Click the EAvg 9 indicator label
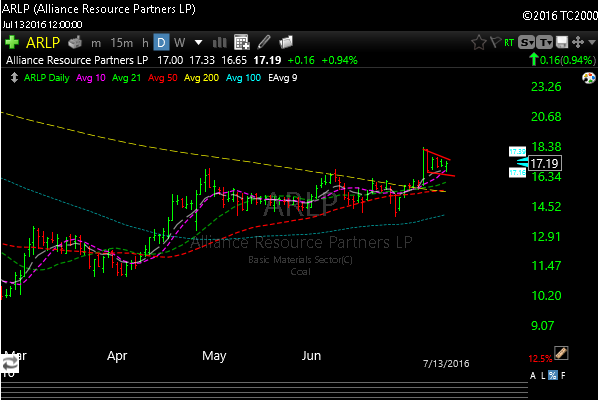Viewport: 598px width, 400px height. (x=283, y=78)
